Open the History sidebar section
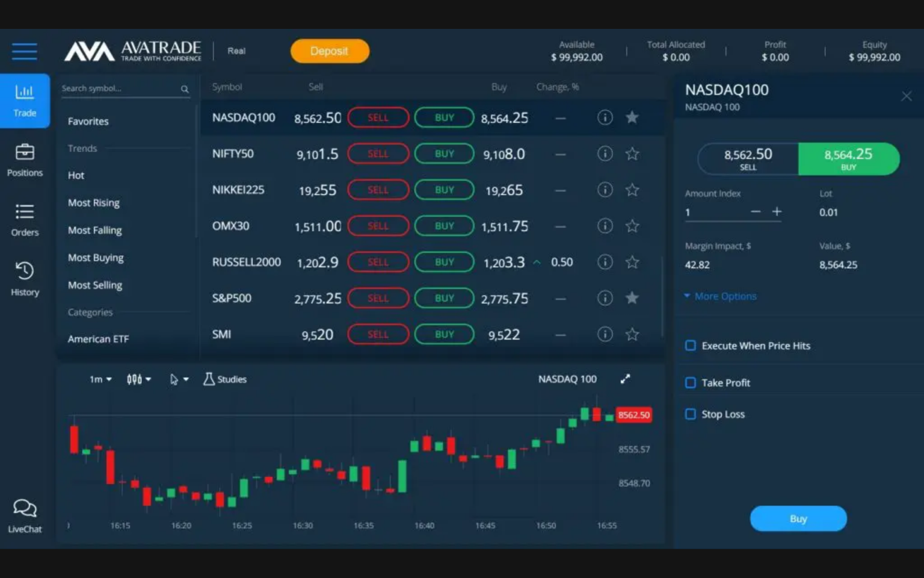The width and height of the screenshot is (924, 578). click(25, 279)
